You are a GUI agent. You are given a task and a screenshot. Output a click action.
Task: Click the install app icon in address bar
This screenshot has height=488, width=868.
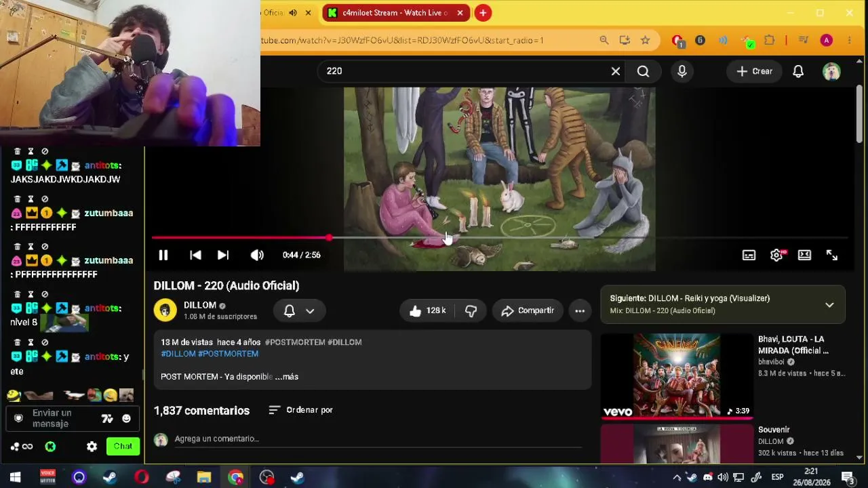pyautogui.click(x=625, y=41)
